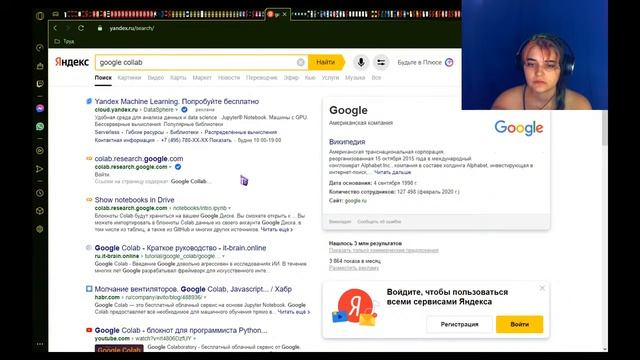The image size is (640, 360).
Task: Click Разместить рекламу link
Action: click(x=354, y=268)
